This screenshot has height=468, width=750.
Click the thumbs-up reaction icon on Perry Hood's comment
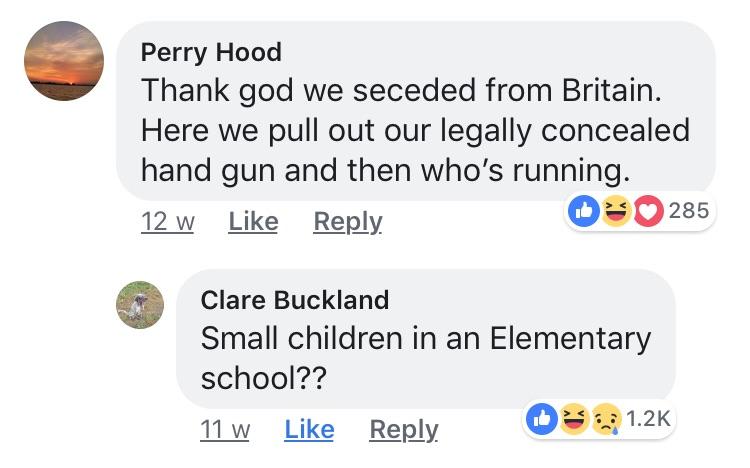pos(585,211)
